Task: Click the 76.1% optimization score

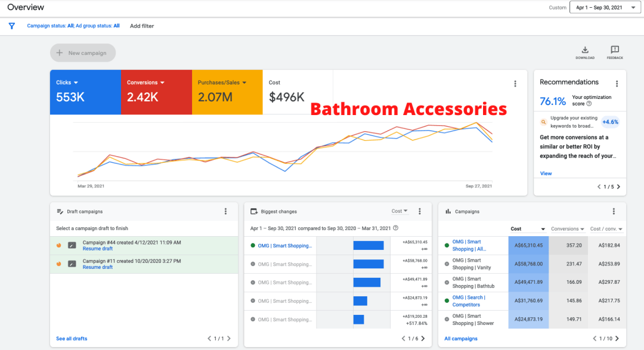Action: click(x=552, y=101)
